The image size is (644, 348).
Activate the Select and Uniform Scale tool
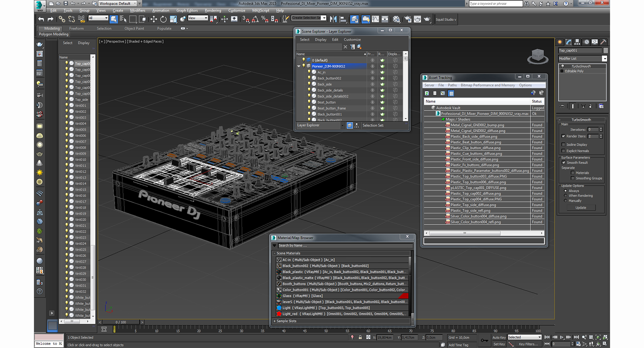173,19
